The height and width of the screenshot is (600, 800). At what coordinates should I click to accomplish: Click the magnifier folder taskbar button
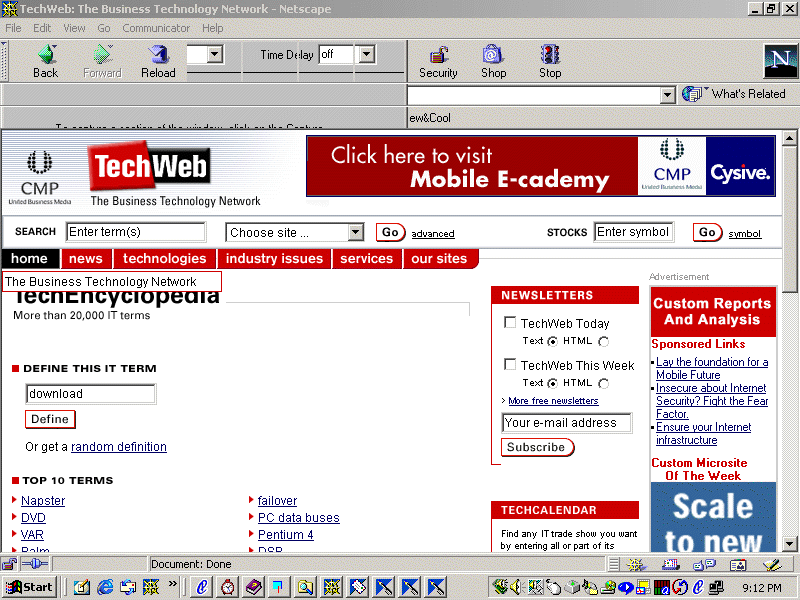coord(306,587)
